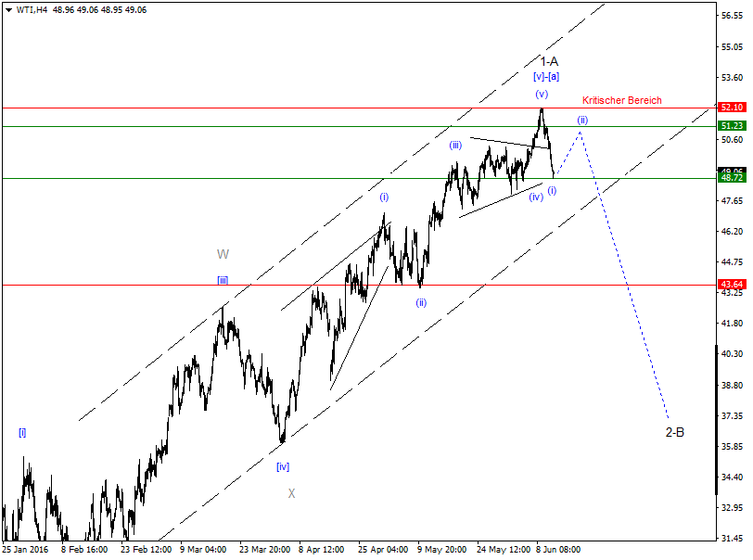The height and width of the screenshot is (560, 753).
Task: Click the 2-B wave annotation
Action: point(676,430)
